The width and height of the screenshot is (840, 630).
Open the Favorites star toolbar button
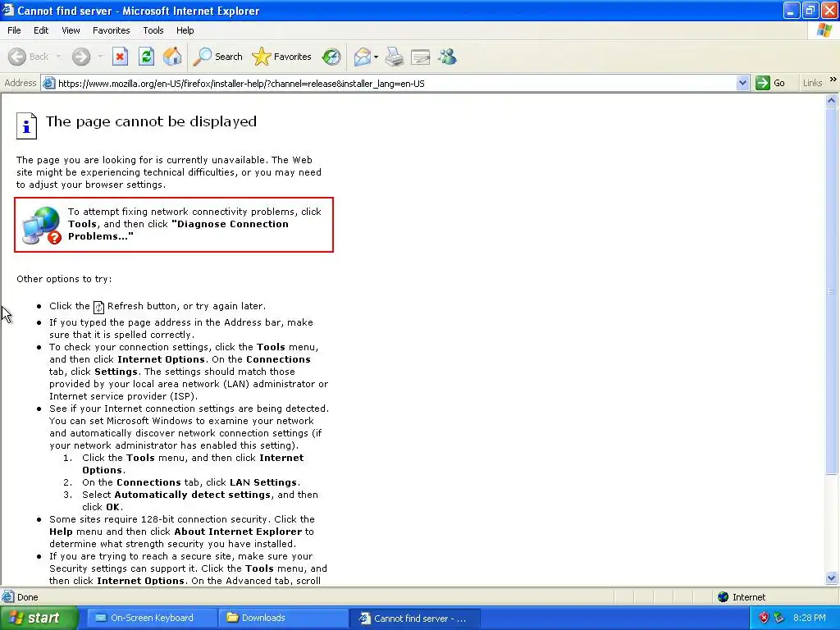click(281, 57)
